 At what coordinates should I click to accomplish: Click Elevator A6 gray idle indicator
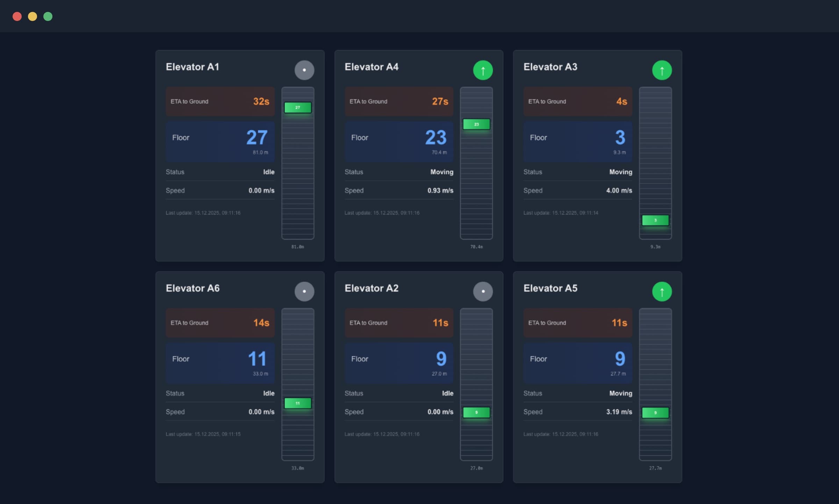pyautogui.click(x=304, y=291)
